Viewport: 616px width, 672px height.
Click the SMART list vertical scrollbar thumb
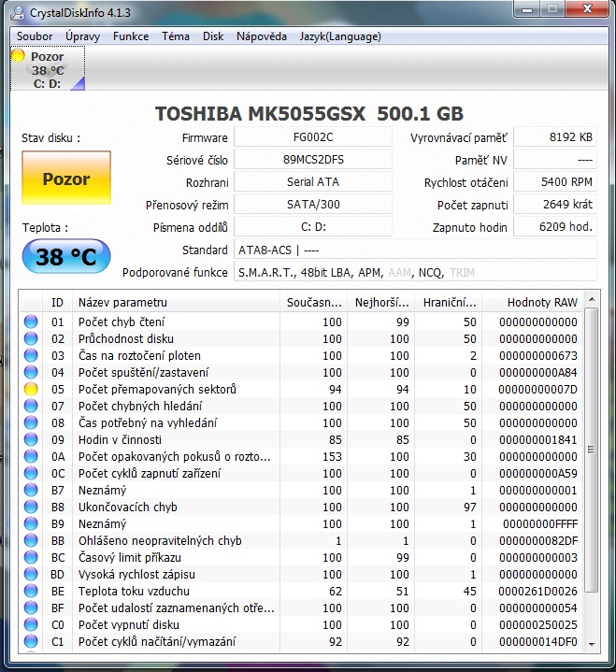tap(592, 450)
